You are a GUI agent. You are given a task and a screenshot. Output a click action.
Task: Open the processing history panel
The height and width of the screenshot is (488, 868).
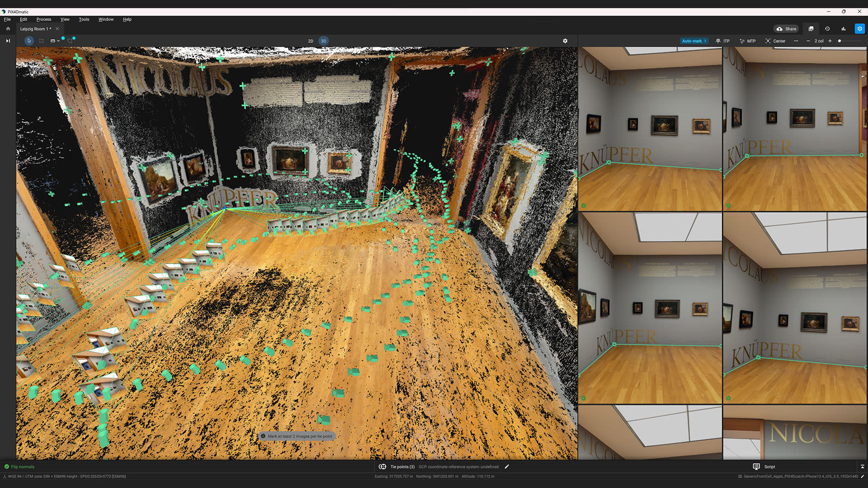tap(827, 29)
